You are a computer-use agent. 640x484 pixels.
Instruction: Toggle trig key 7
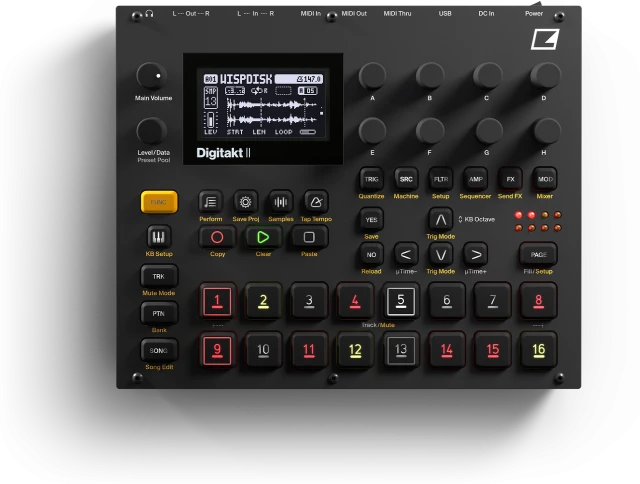493,301
